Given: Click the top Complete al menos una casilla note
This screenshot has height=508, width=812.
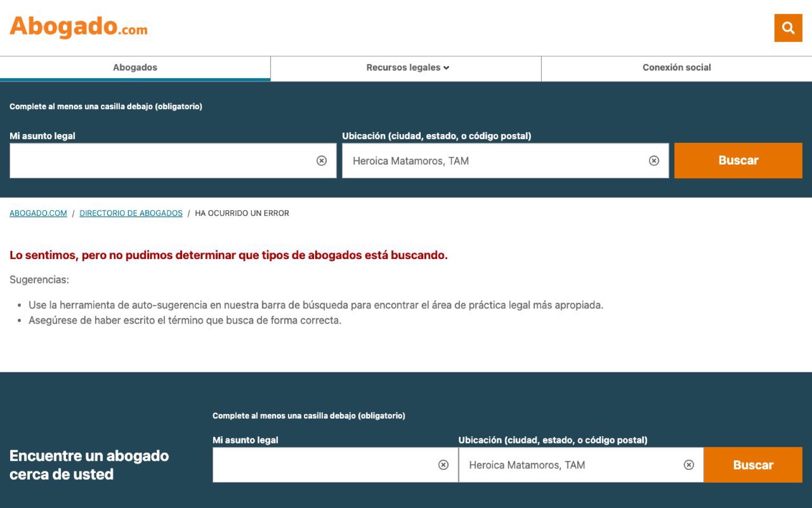Looking at the screenshot, I should (106, 107).
